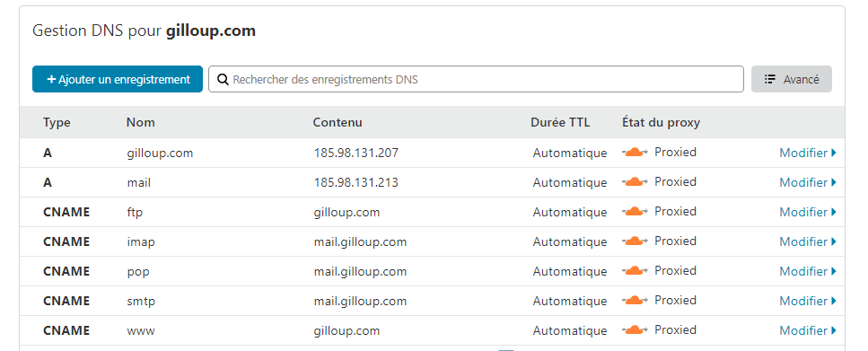Toggle the proxy cloud icon for gilloup.com A record
Image resolution: width=868 pixels, height=351 pixels.
pos(635,153)
